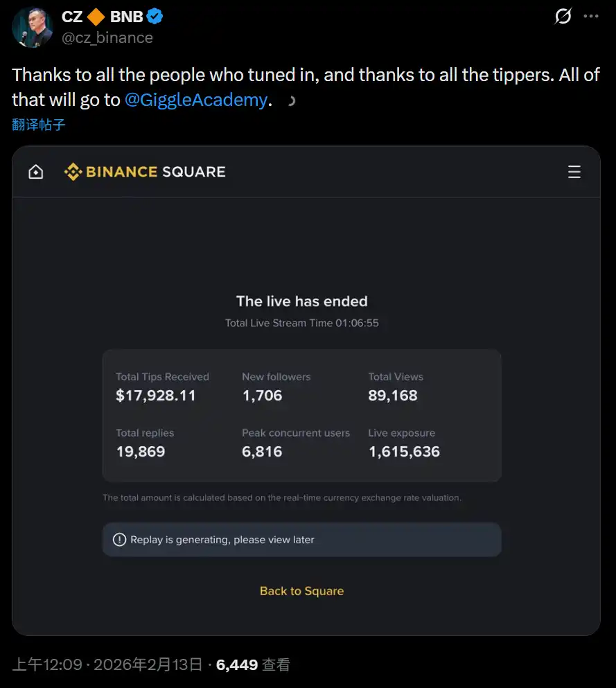Click Back to Square button
The height and width of the screenshot is (688, 616).
[x=301, y=591]
